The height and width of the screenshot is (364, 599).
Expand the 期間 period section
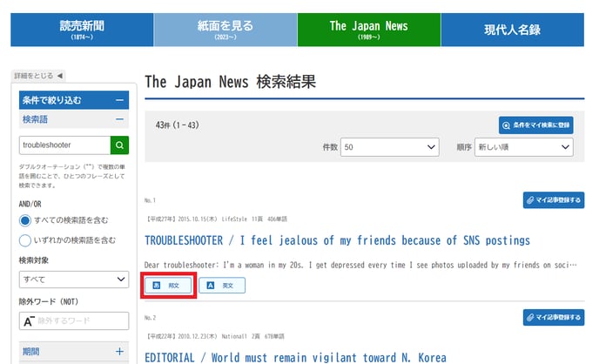[119, 352]
